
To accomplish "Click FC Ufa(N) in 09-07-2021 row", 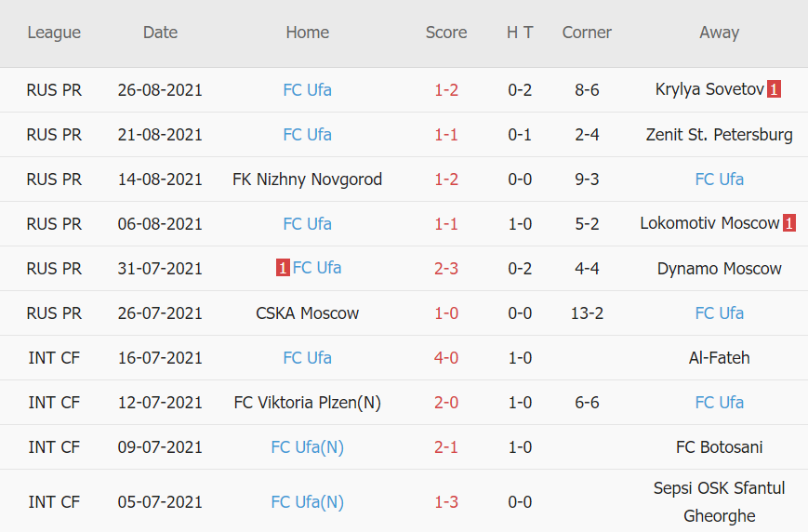I will [307, 447].
